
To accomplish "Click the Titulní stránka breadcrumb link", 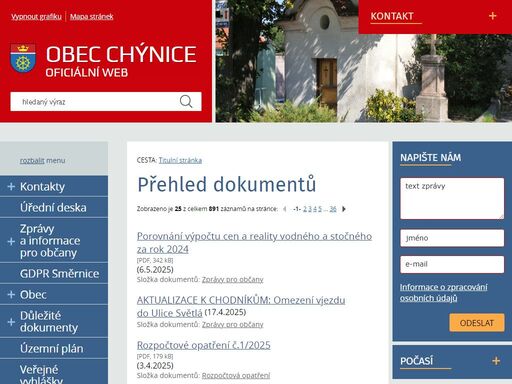I will (180, 160).
